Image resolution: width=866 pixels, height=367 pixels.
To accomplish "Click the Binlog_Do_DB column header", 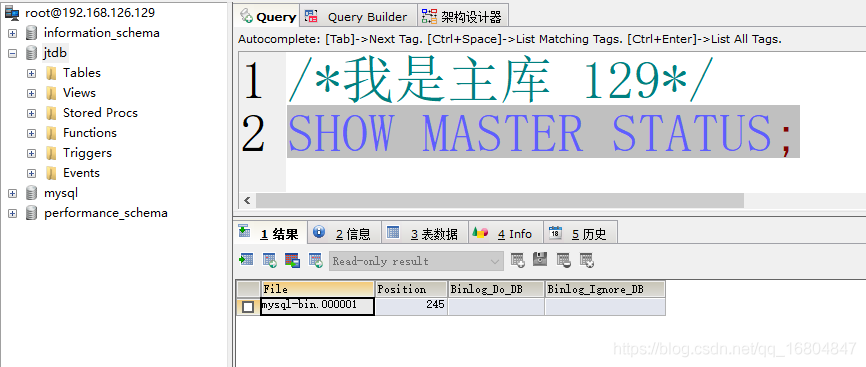I will [x=496, y=289].
